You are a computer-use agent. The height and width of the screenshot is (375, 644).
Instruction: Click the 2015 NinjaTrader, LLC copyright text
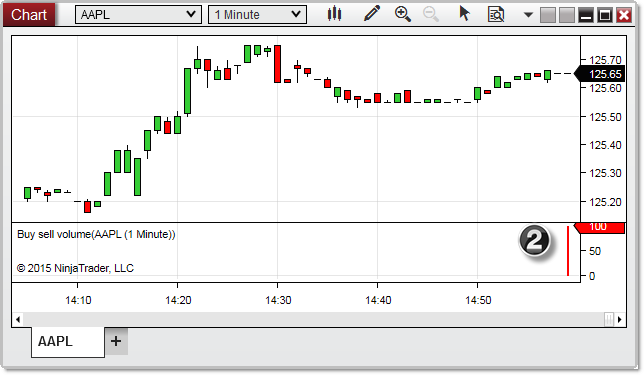[x=75, y=268]
